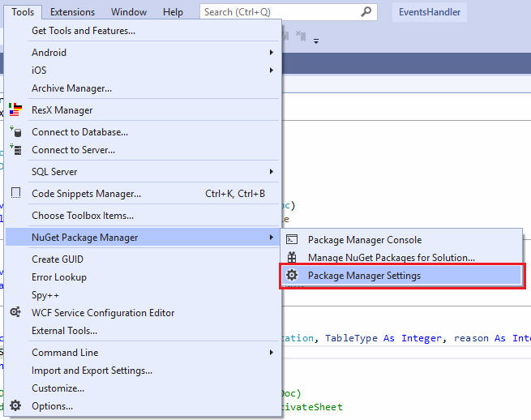Click the Connect to Database cylinder icon
This screenshot has width=531, height=420.
pos(15,132)
